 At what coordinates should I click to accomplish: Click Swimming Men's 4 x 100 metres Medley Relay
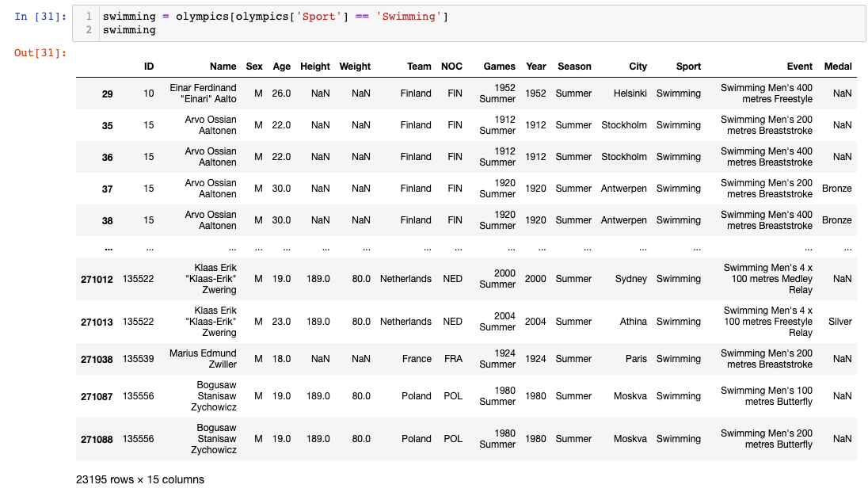[x=768, y=279]
